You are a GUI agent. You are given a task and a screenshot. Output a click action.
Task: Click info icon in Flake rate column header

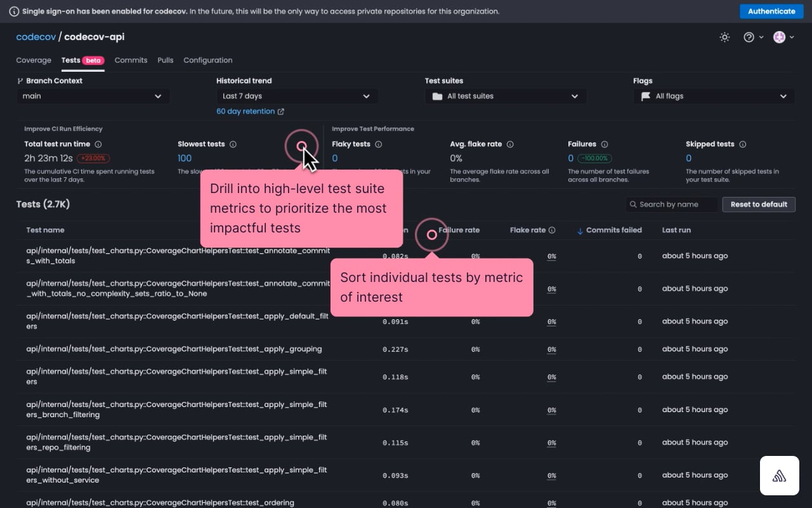[x=552, y=231]
